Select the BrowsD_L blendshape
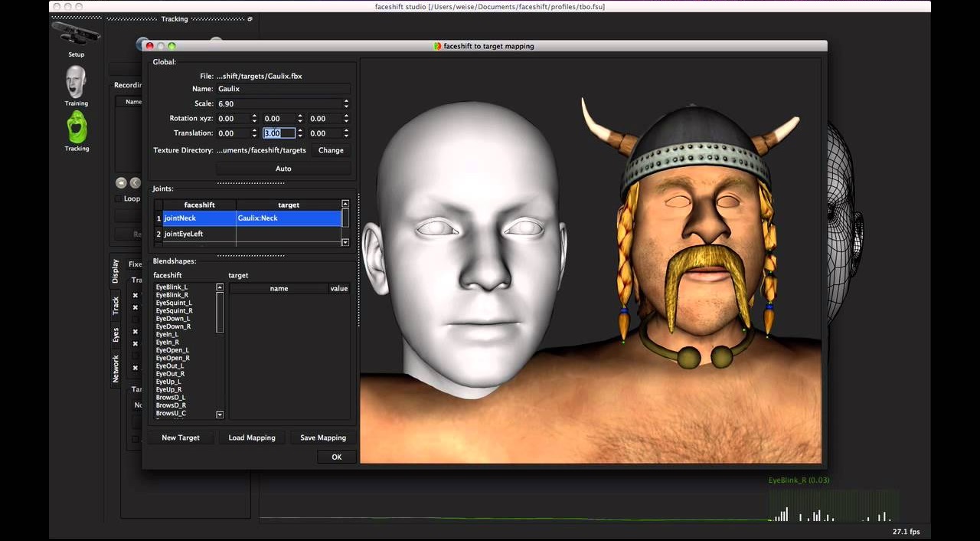Image resolution: width=980 pixels, height=541 pixels. (x=171, y=397)
